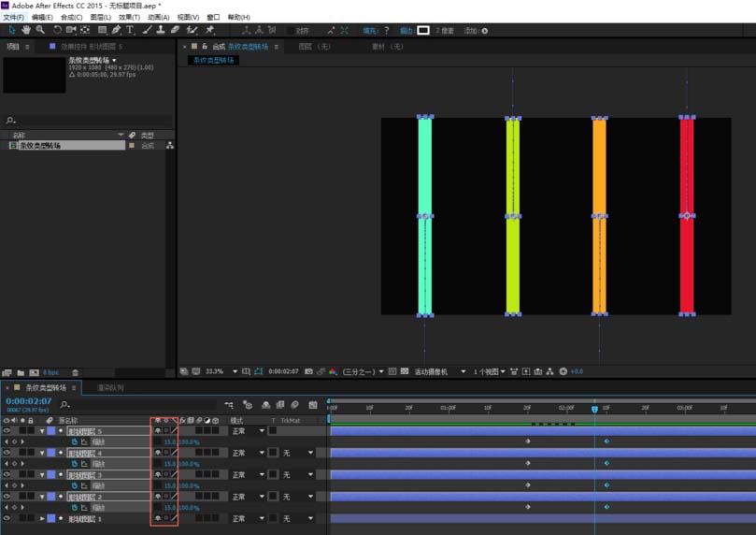This screenshot has height=535, width=756.
Task: Open the 效果(T) menu
Action: click(129, 18)
